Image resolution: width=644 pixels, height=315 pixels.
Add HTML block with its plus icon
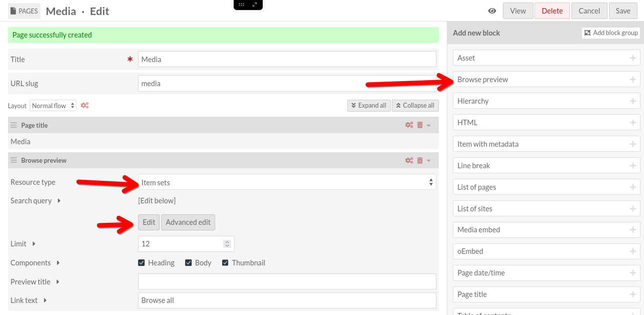coord(633,123)
